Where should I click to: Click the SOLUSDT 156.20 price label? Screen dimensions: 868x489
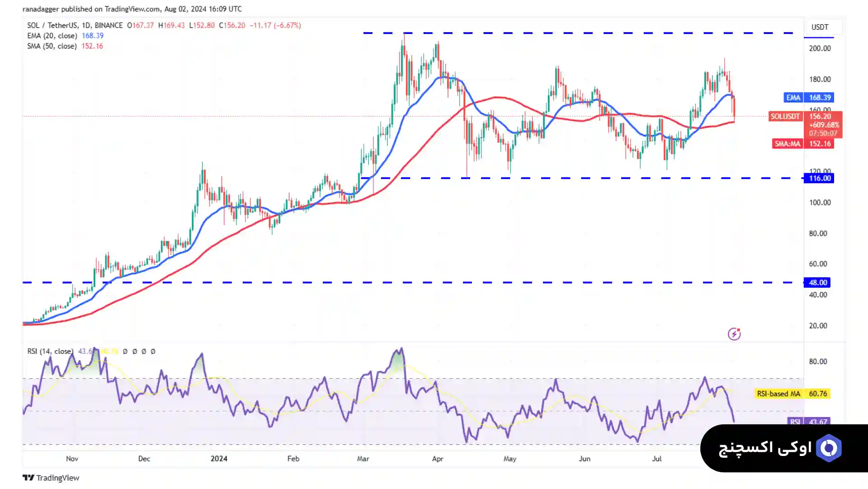point(806,124)
